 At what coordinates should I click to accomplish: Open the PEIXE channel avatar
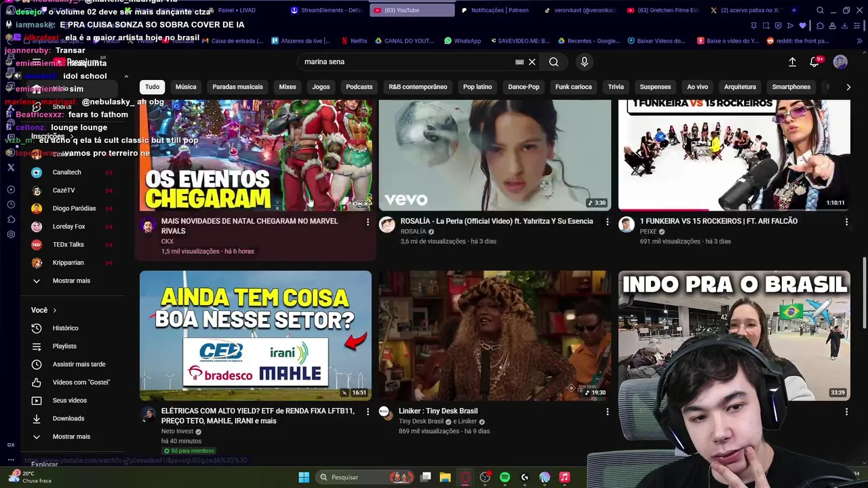point(627,225)
